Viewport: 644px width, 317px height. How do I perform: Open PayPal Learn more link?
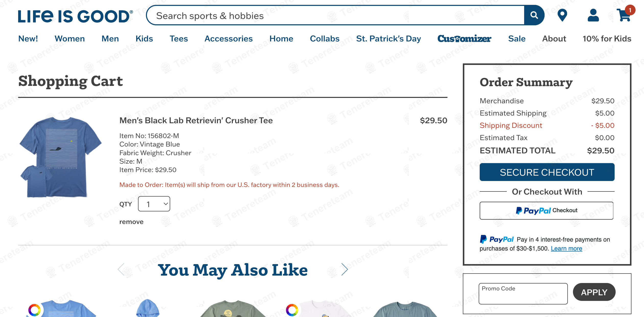[x=566, y=248]
